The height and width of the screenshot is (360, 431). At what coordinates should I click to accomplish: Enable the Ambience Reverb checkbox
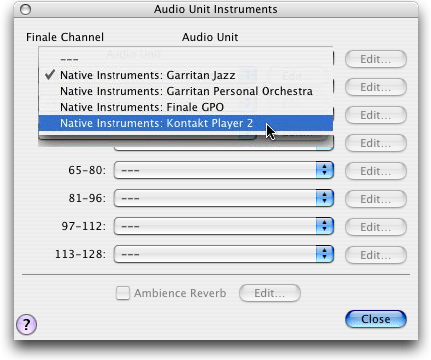coord(123,293)
